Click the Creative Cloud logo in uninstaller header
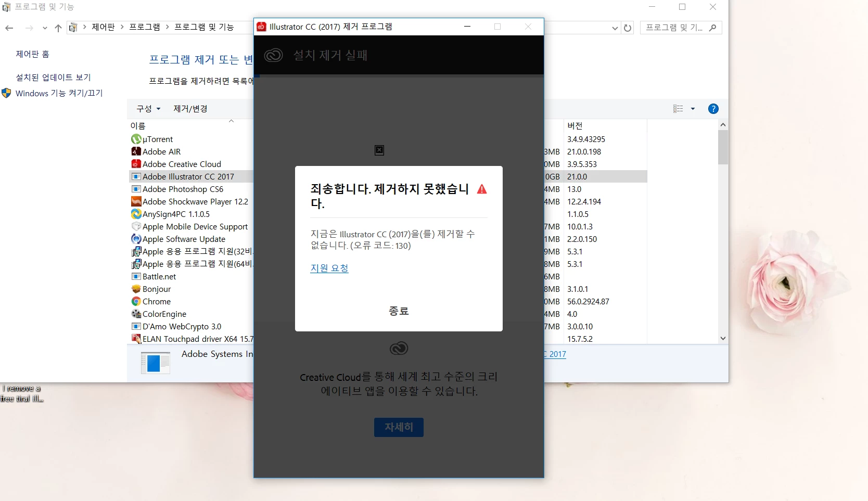Screen dimensions: 868x501 point(273,55)
